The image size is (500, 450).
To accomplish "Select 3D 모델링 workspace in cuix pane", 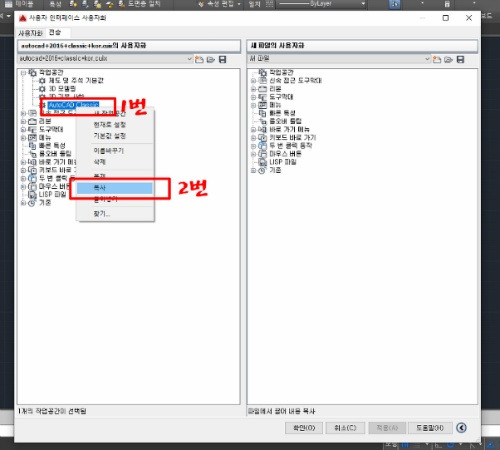I will pyautogui.click(x=62, y=89).
